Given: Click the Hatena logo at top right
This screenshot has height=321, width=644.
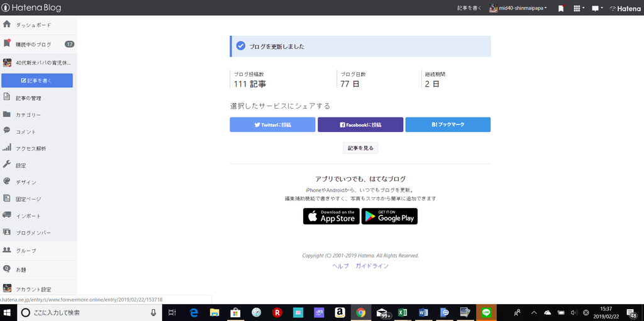Looking at the screenshot, I should [625, 8].
